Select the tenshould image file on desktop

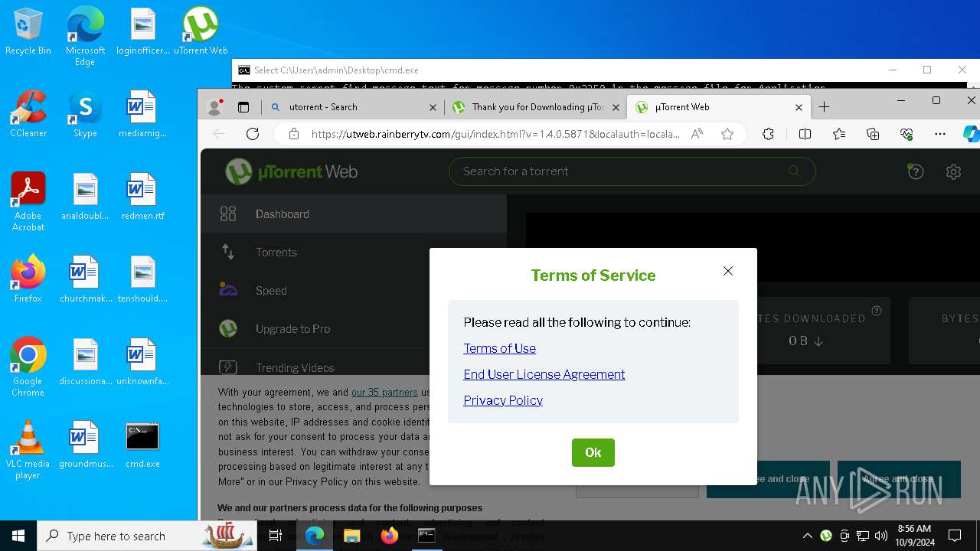(x=142, y=280)
